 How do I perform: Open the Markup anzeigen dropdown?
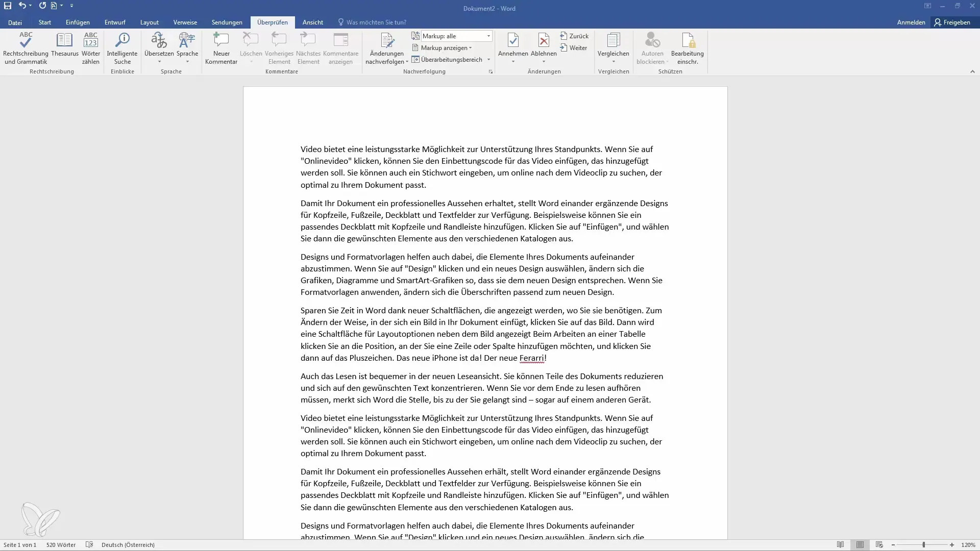pyautogui.click(x=442, y=48)
